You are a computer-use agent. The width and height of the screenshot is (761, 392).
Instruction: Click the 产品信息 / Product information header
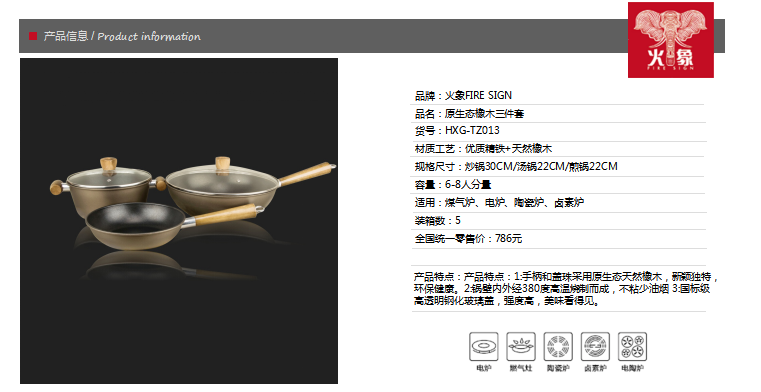tap(122, 36)
